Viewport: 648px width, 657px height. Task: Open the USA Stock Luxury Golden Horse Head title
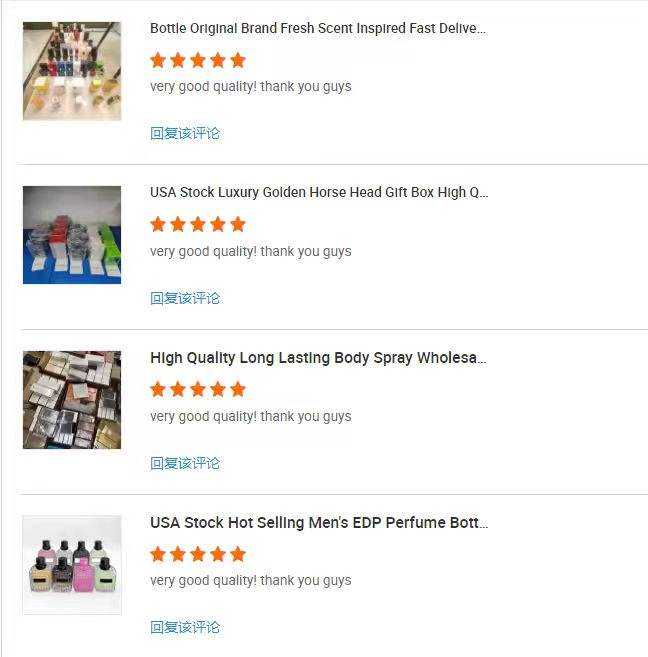click(x=319, y=192)
